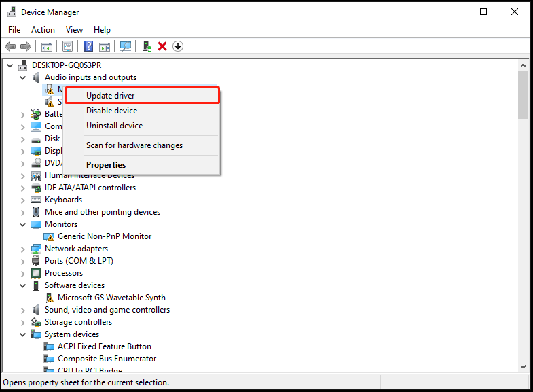Click the scrollbar down arrow
Screen dimensions: 533x392
click(x=523, y=366)
